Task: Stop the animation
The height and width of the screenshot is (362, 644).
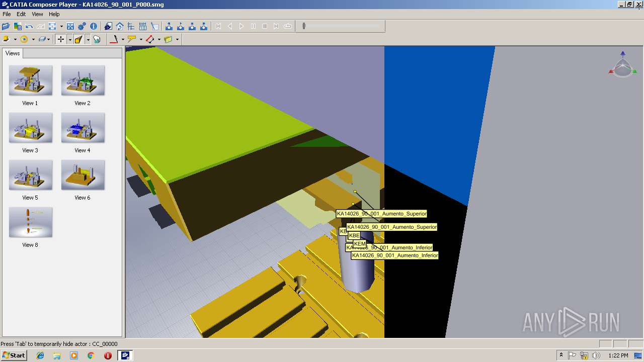Action: pos(265,26)
